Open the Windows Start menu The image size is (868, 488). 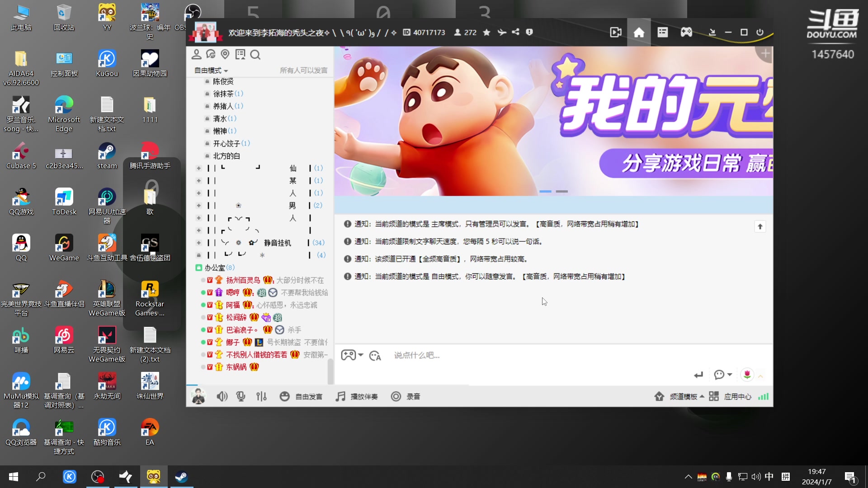click(13, 477)
